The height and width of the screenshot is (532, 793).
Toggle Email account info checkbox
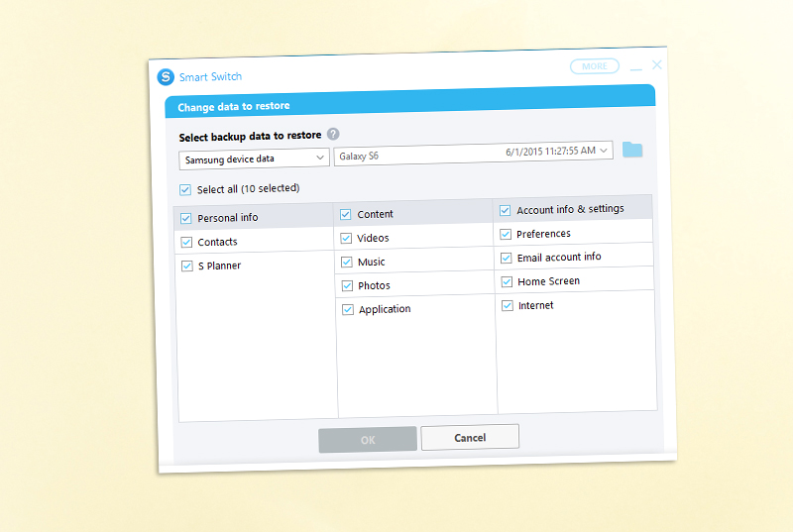(506, 258)
